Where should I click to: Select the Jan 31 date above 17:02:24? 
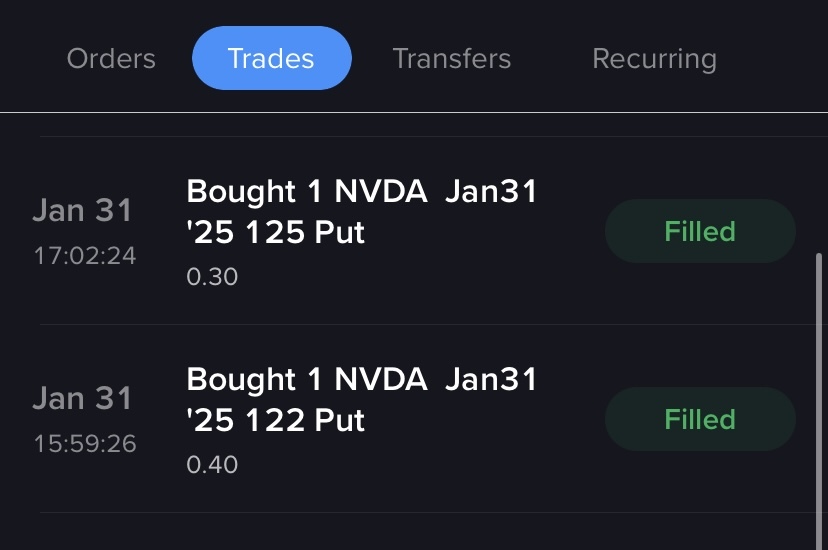pos(82,211)
